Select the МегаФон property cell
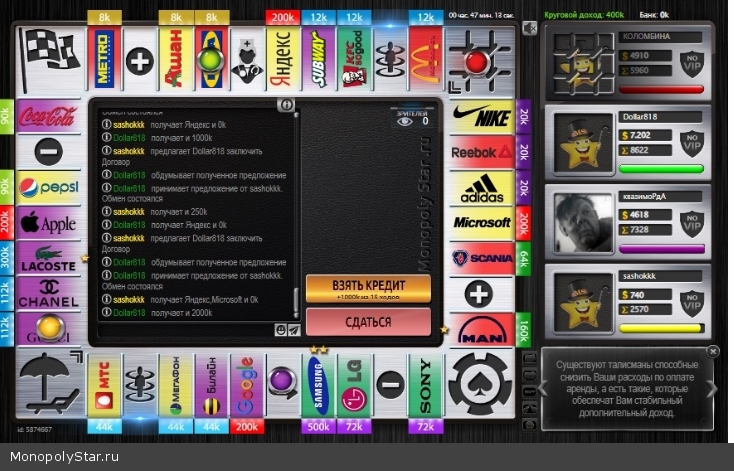Image resolution: width=734 pixels, height=471 pixels. click(x=176, y=385)
